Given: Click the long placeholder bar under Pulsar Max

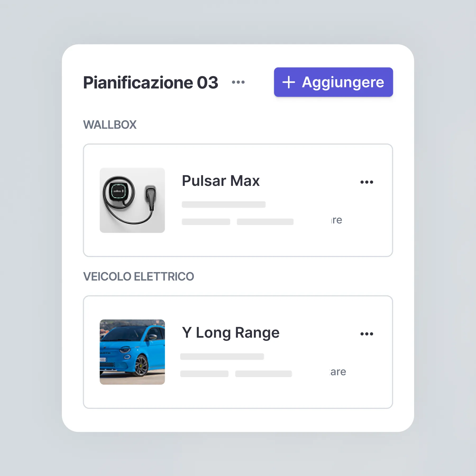Looking at the screenshot, I should (x=224, y=204).
